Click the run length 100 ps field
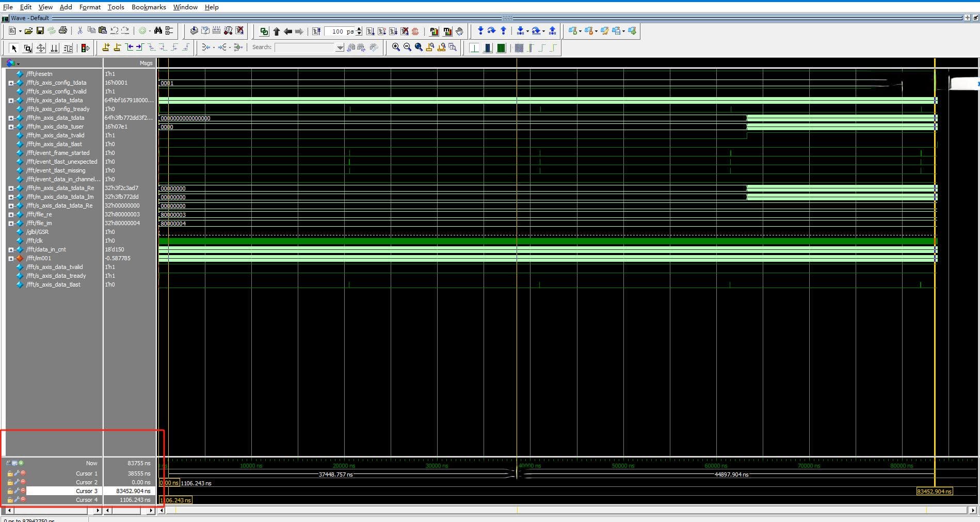The height and width of the screenshot is (522, 980). click(340, 31)
